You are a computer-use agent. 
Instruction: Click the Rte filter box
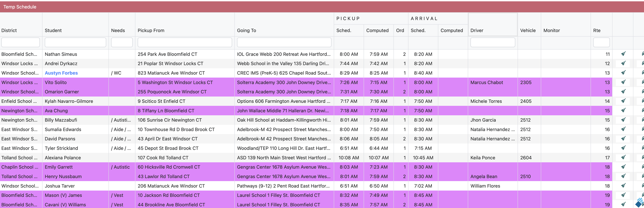pyautogui.click(x=601, y=42)
